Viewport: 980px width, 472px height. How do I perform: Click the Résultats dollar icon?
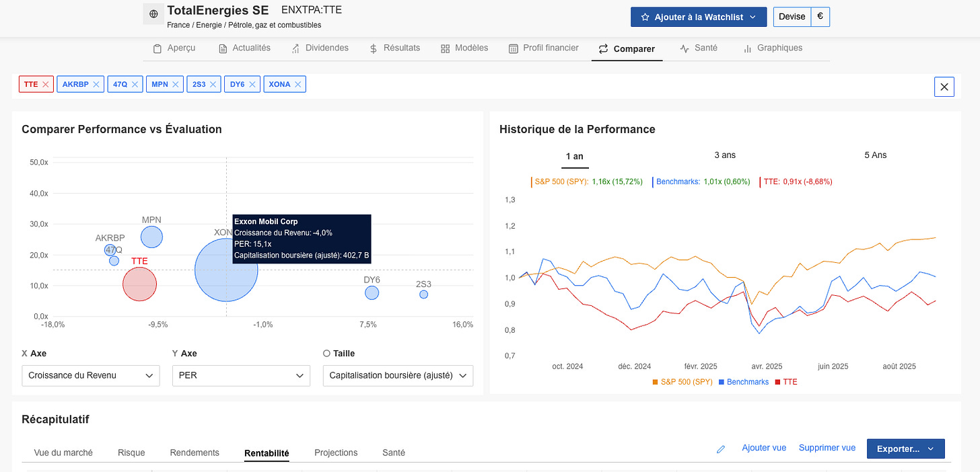click(x=374, y=48)
